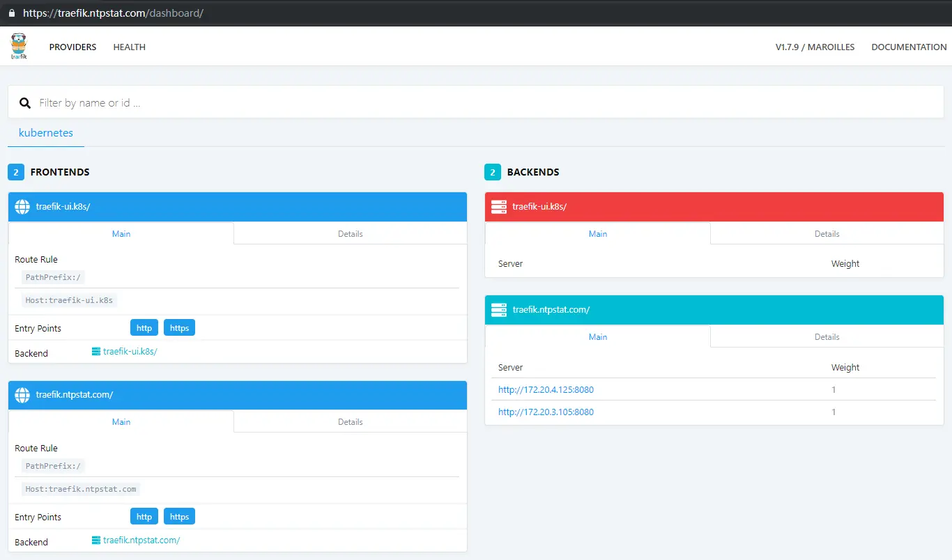The image size is (952, 560).
Task: Open Details tab of traefik-ui.k8s/ backend
Action: (x=827, y=233)
